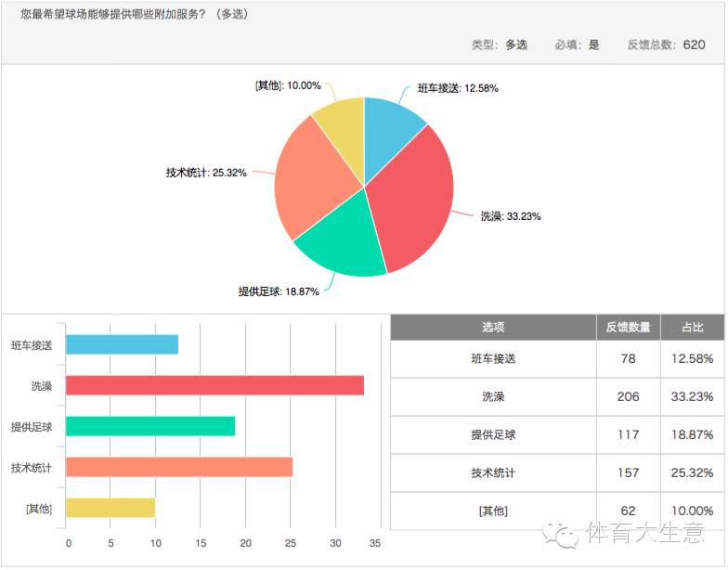Click feedback count 206
The height and width of the screenshot is (570, 728).
coord(628,397)
